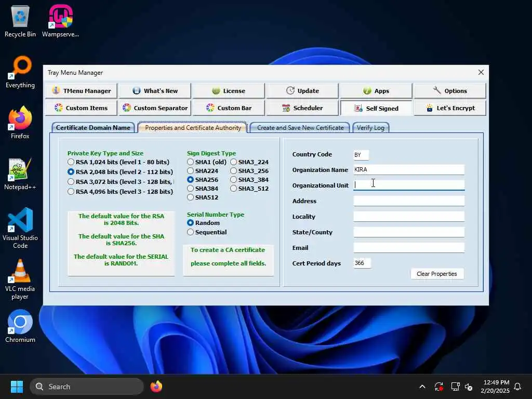Click the display/network tray icon
The image size is (532, 399).
tap(455, 387)
